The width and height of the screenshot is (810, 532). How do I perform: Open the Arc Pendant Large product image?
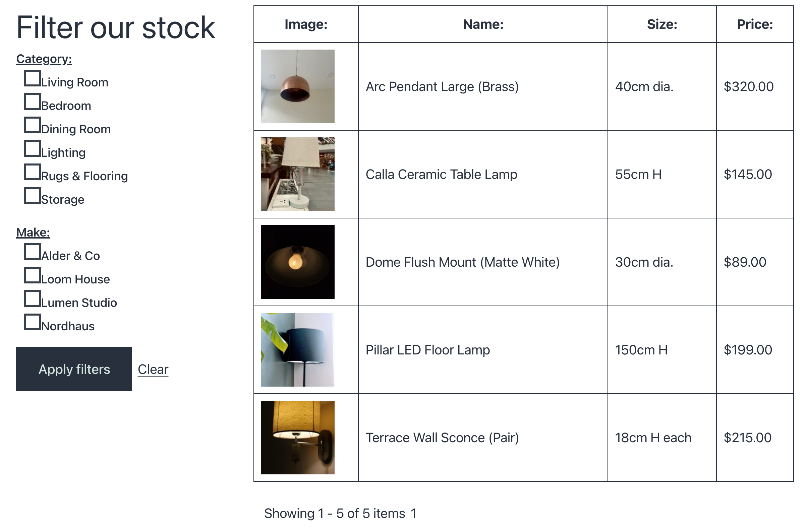[298, 86]
